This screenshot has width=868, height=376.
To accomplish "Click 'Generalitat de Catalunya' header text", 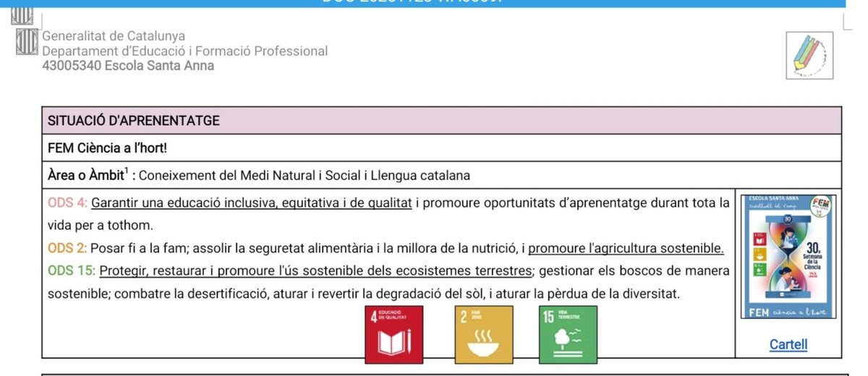I will tap(114, 36).
